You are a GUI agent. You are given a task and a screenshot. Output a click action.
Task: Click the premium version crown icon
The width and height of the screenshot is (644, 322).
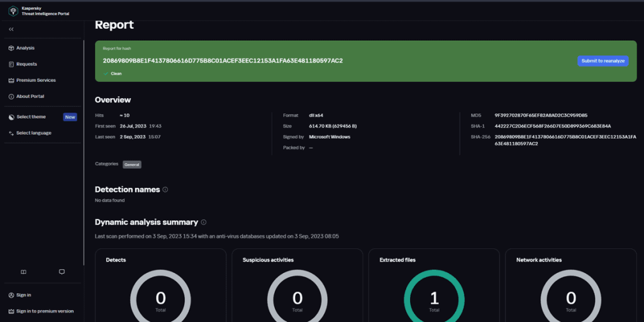[11, 311]
